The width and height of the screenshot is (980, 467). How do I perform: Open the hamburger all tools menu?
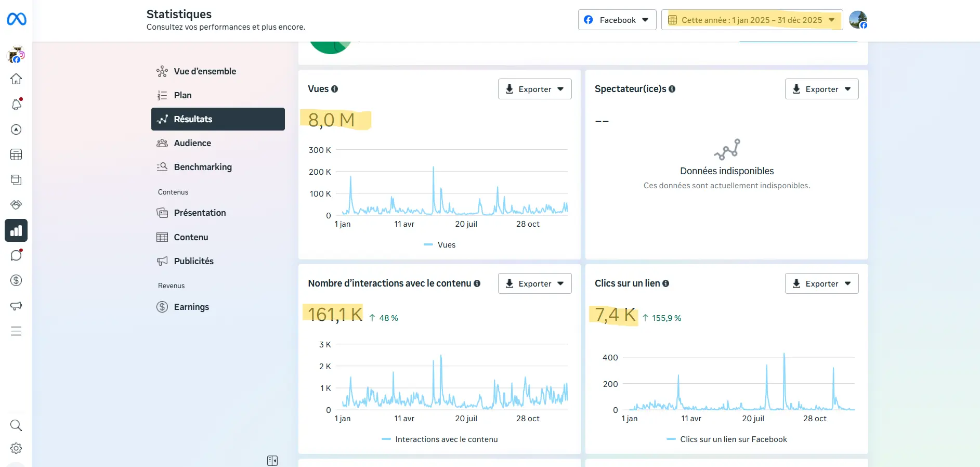tap(16, 331)
